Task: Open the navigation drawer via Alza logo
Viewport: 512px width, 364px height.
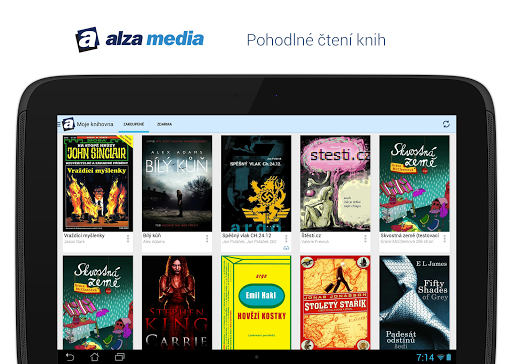Action: click(x=68, y=124)
